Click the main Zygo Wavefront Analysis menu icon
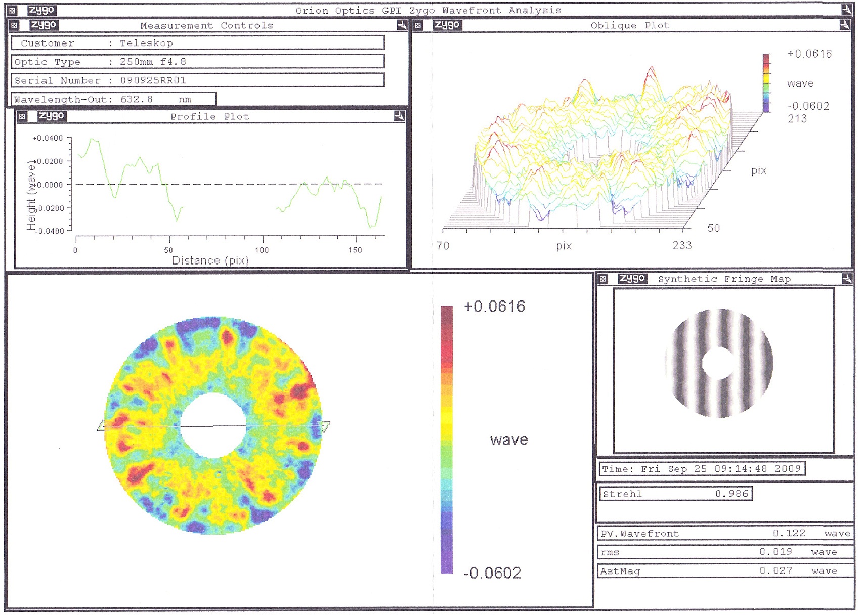Screen dimensions: 862x616 coord(13,10)
